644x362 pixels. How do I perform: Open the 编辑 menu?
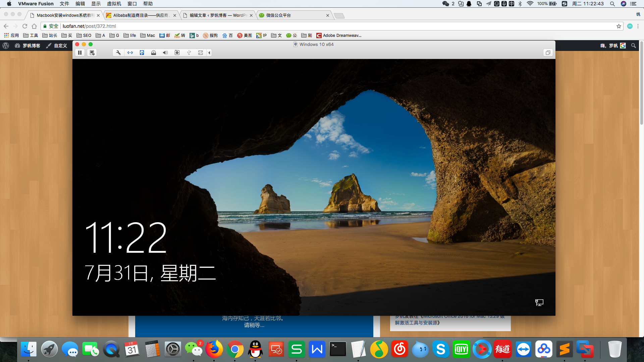tap(80, 4)
